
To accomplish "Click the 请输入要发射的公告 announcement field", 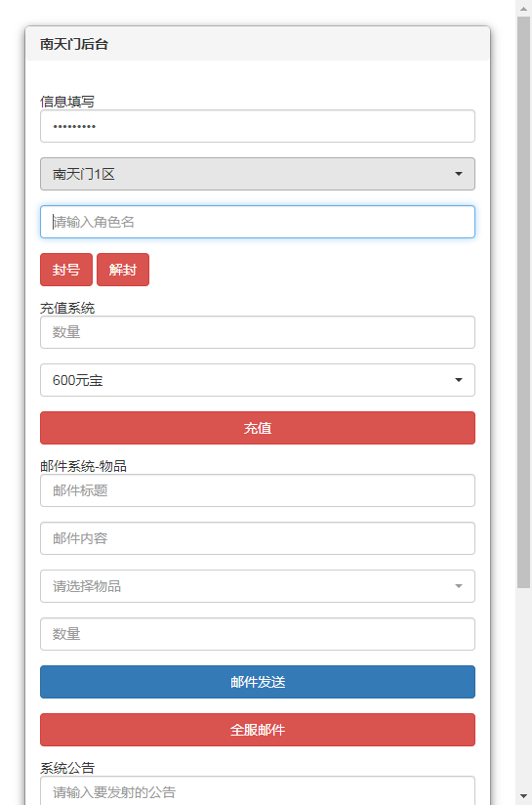I will (x=258, y=790).
